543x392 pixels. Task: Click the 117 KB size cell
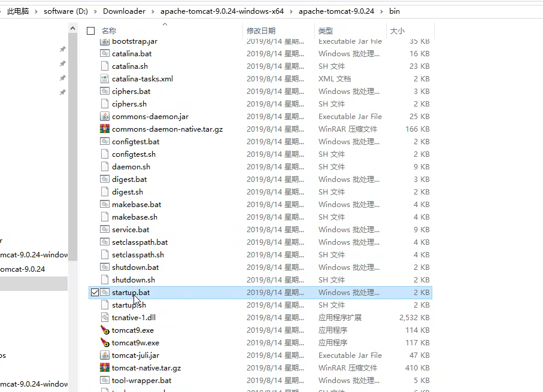[x=417, y=343]
